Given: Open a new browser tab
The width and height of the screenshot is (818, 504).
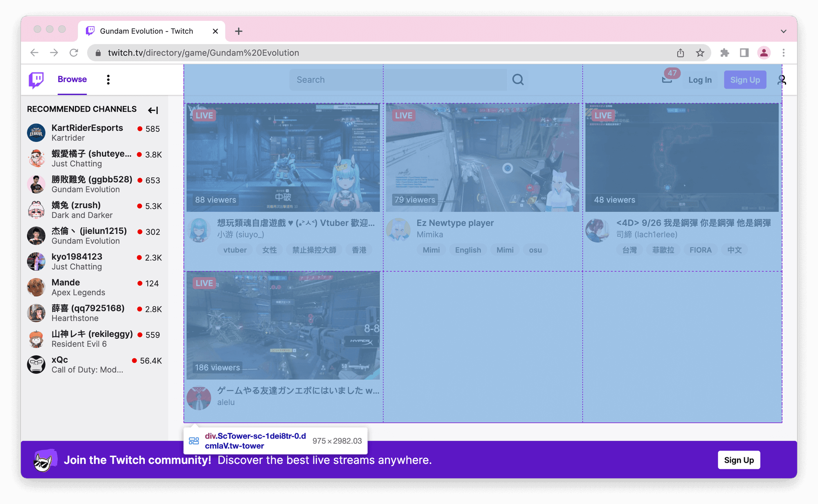Looking at the screenshot, I should [x=238, y=31].
